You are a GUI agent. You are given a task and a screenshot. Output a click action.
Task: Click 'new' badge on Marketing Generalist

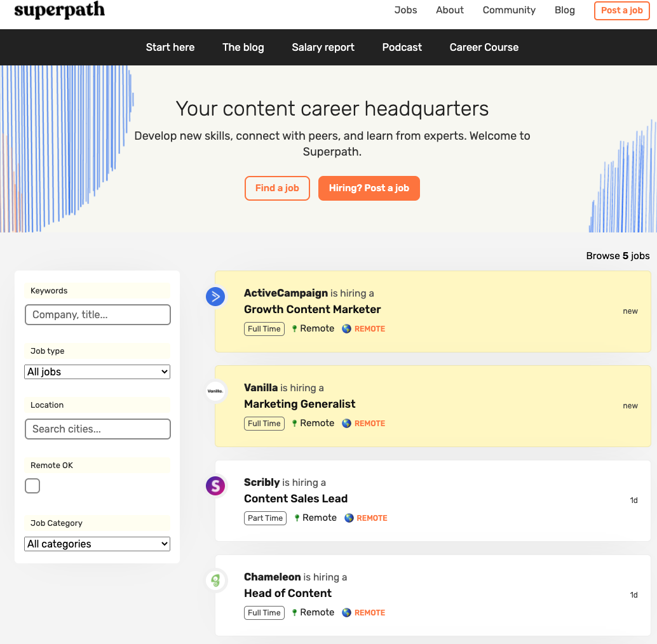coord(630,406)
